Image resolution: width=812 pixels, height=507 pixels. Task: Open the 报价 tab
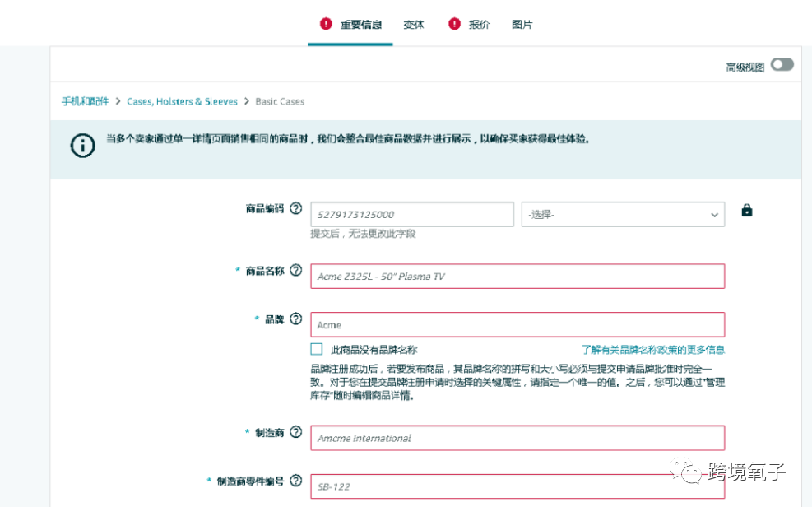tap(479, 25)
